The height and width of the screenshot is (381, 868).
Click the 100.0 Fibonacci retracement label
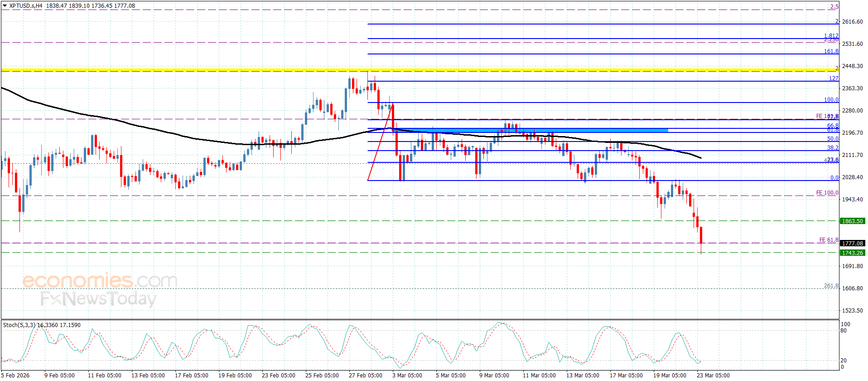pyautogui.click(x=831, y=100)
